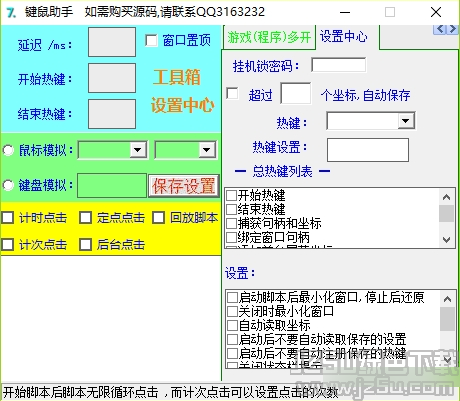Minimize the 键鼠助手 window
Viewport: 460px width, 401px height.
click(345, 12)
